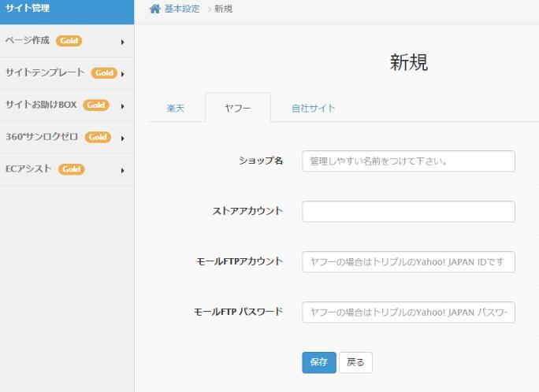
Task: Click the 保存 save button
Action: pos(319,362)
